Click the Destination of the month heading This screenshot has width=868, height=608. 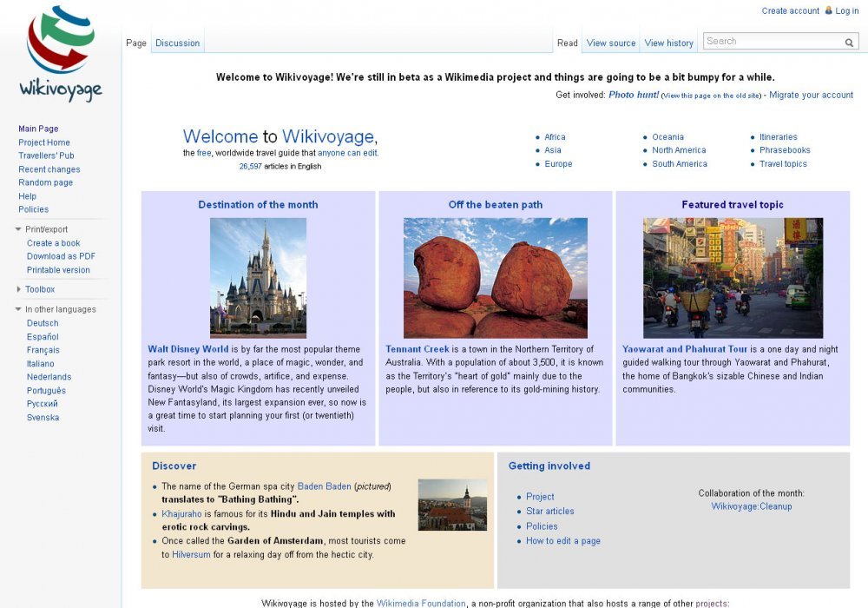point(258,204)
